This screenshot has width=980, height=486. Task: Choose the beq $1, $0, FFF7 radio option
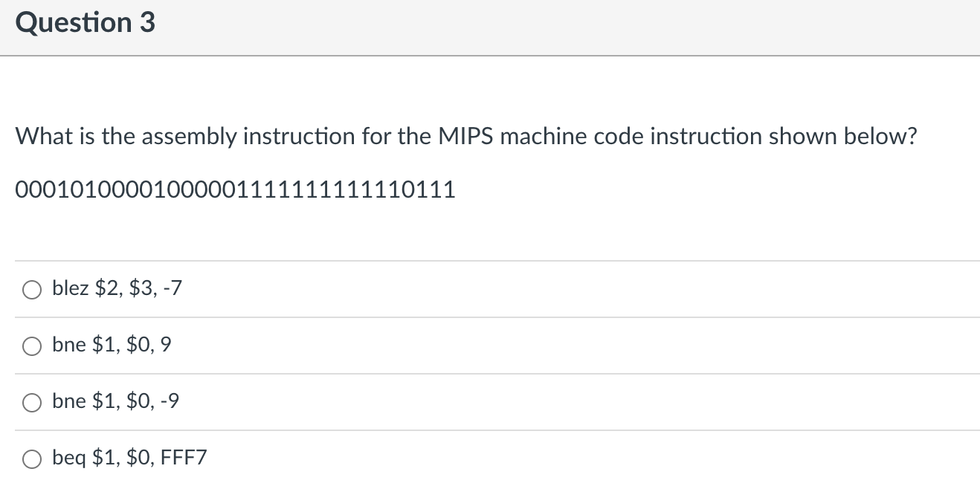(32, 459)
